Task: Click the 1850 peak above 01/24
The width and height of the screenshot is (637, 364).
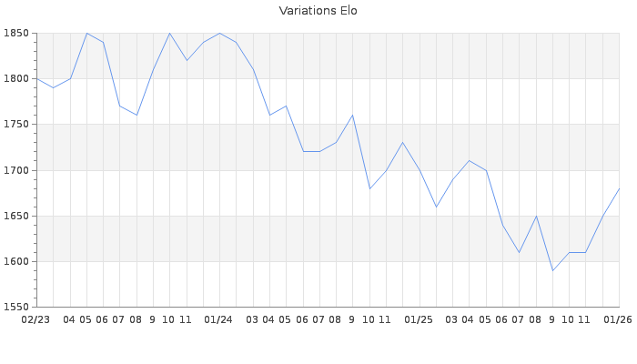Action: pyautogui.click(x=219, y=34)
